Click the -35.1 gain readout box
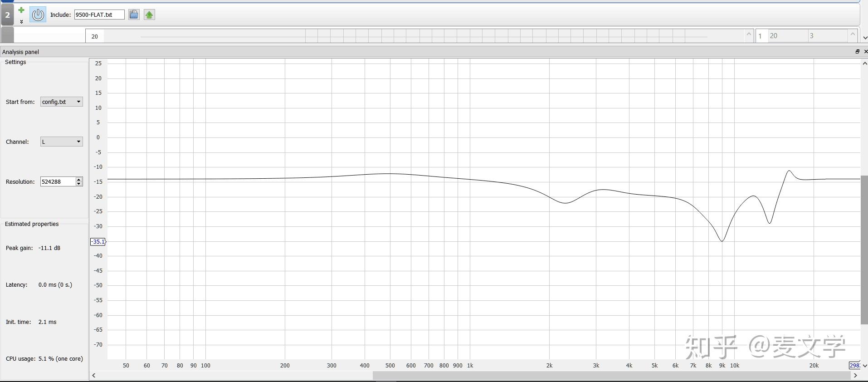Screen dimensions: 868x382 coord(98,241)
